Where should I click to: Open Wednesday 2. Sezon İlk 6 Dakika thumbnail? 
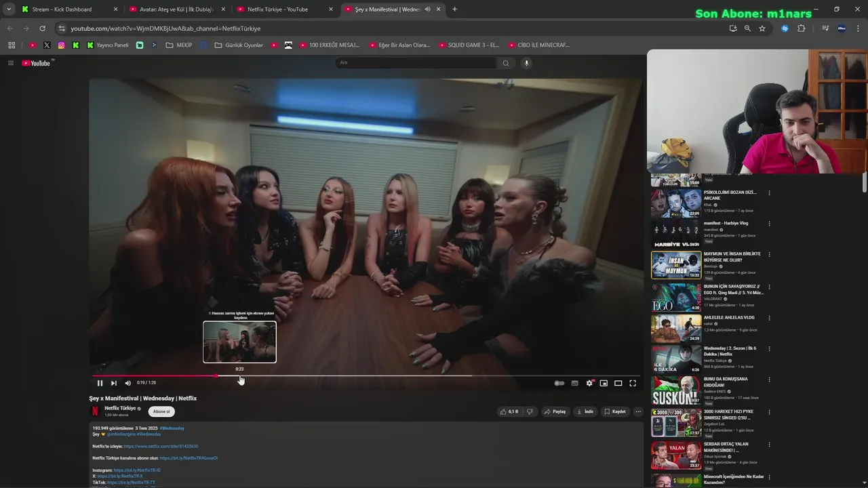[x=676, y=359]
